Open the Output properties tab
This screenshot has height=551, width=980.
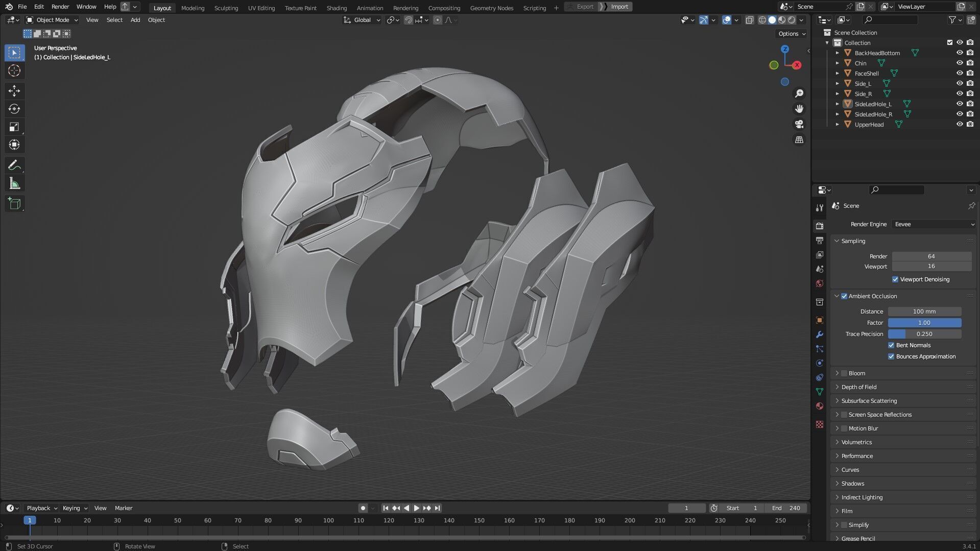tap(820, 240)
